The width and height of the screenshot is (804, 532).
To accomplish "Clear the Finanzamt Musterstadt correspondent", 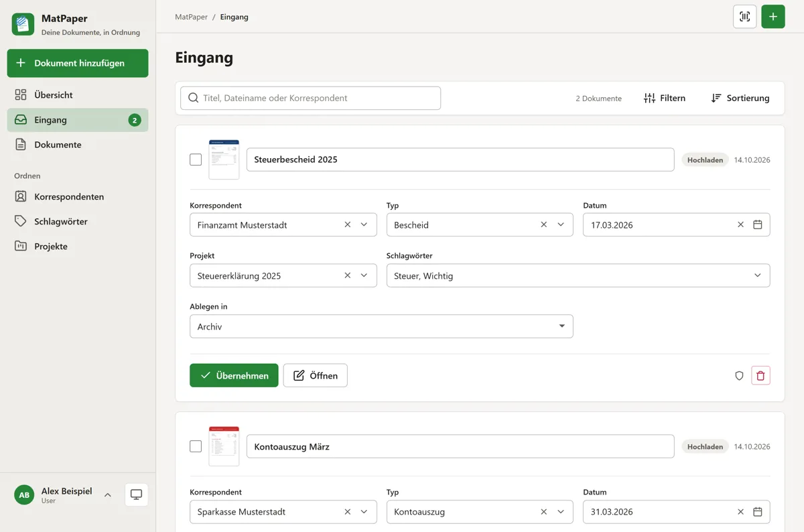I will (348, 224).
